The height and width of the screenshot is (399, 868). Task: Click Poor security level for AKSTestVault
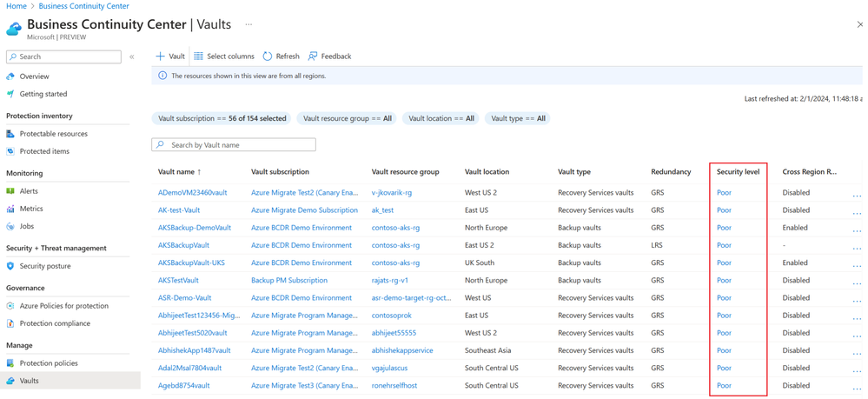tap(724, 281)
